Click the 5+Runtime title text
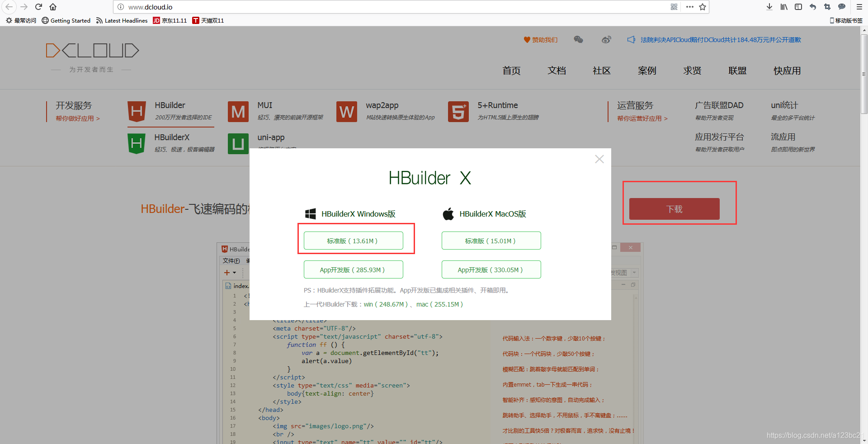This screenshot has height=444, width=868. 498,105
